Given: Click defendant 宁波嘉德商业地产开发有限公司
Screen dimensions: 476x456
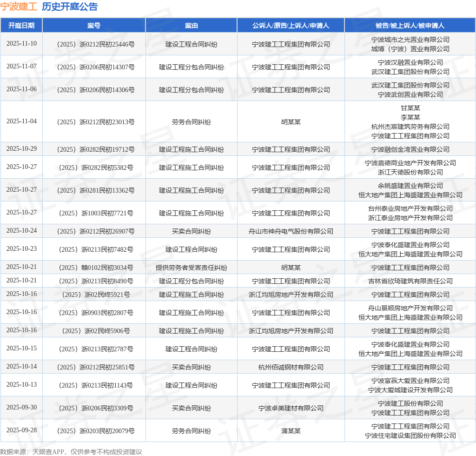Looking at the screenshot, I should pos(410,163).
